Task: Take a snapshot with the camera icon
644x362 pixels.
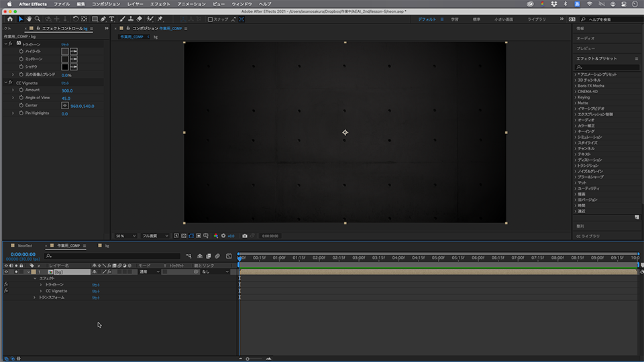Action: point(245,236)
